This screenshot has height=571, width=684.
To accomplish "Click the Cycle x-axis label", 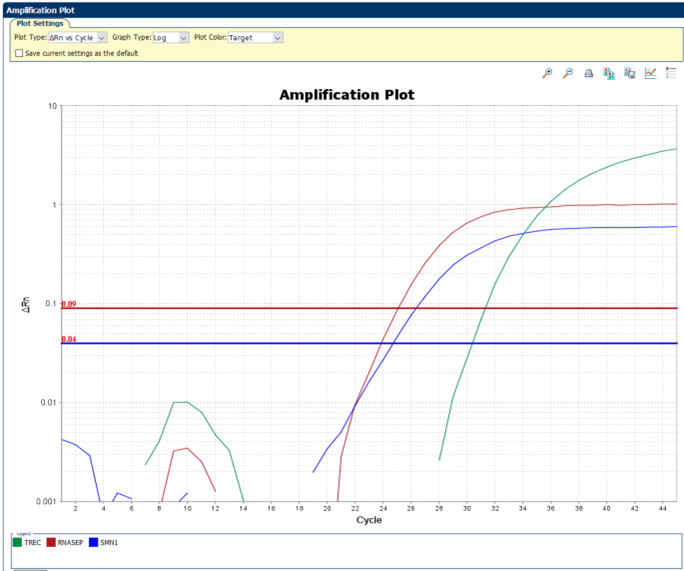I will click(x=370, y=520).
